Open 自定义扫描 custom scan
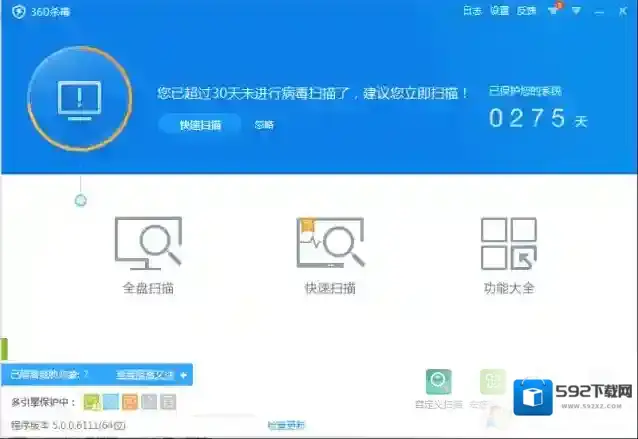The width and height of the screenshot is (638, 439). [438, 383]
